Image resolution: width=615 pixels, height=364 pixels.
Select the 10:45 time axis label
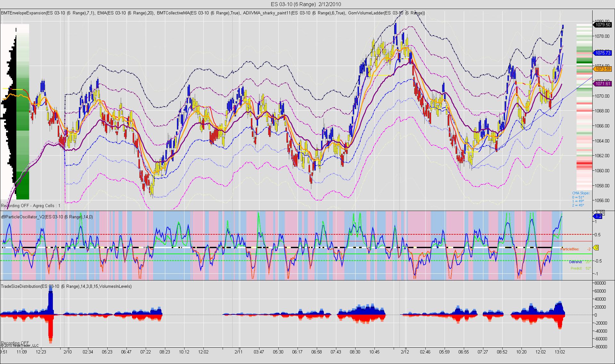point(374,352)
